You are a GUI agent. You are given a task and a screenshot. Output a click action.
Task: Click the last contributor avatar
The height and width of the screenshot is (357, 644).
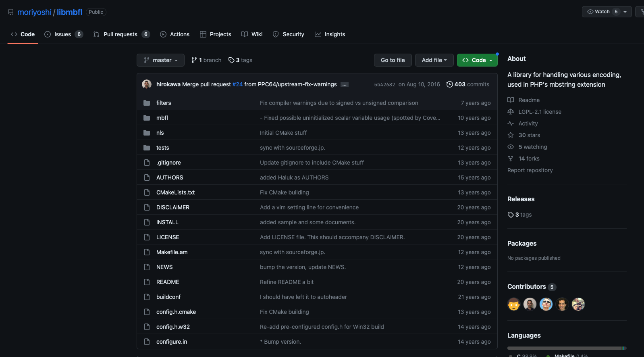[578, 304]
